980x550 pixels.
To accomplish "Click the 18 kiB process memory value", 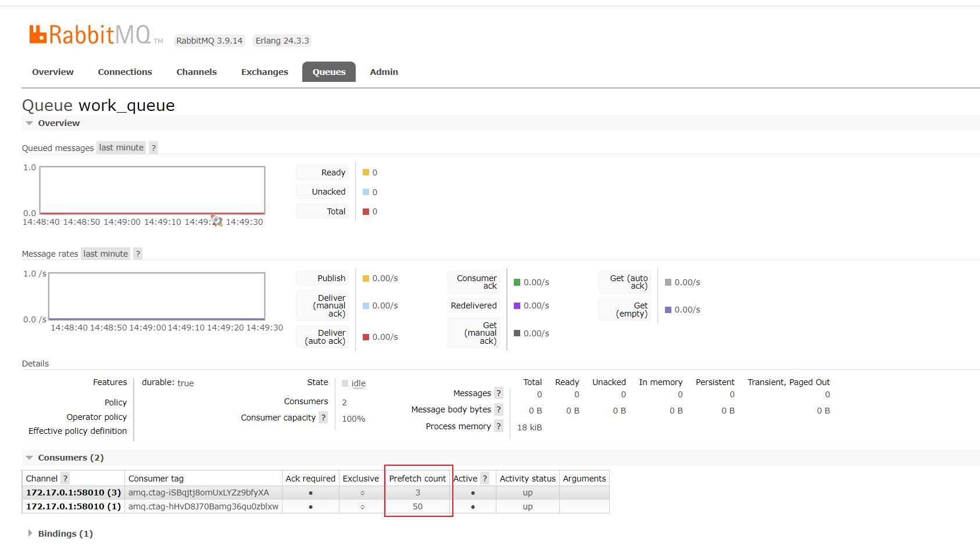I will pos(530,427).
